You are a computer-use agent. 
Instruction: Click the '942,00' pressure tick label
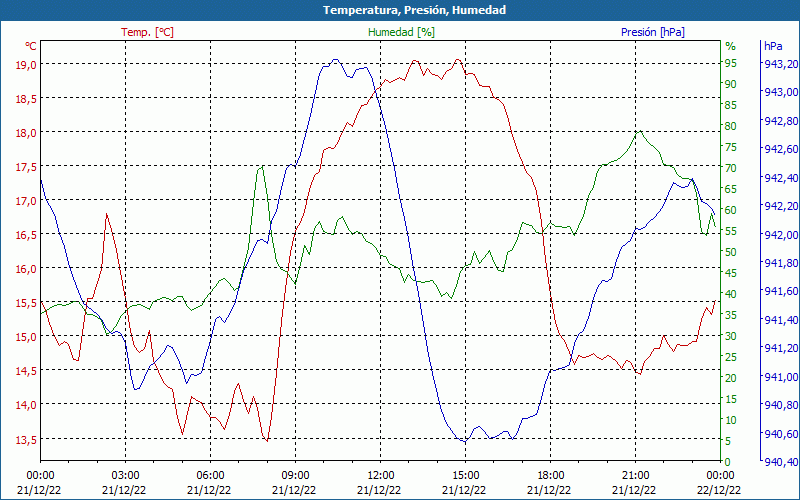coord(781,235)
